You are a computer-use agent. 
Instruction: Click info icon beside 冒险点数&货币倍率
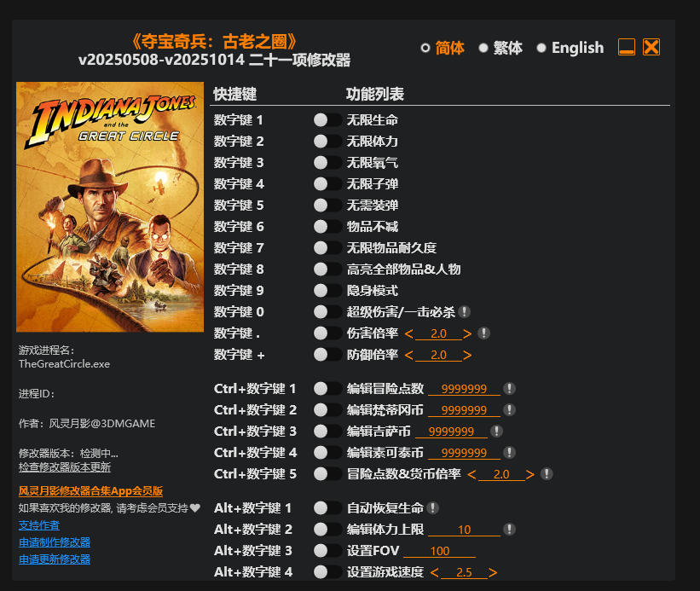[547, 474]
